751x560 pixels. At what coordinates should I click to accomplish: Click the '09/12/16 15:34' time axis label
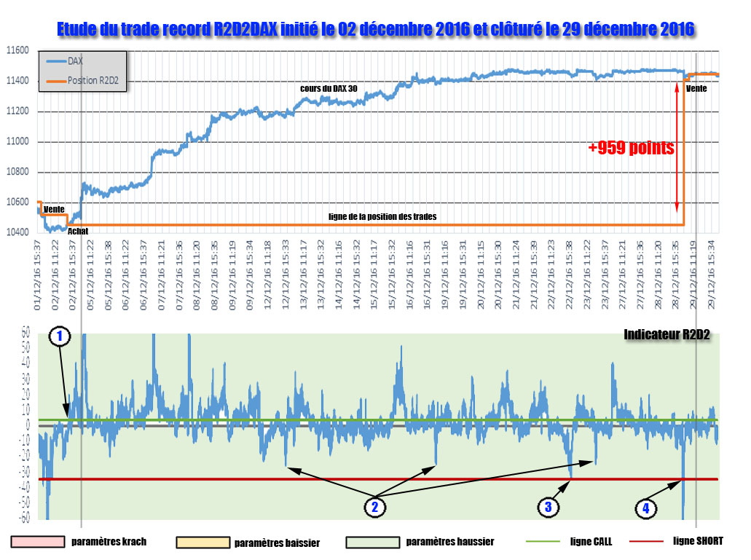pos(250,275)
